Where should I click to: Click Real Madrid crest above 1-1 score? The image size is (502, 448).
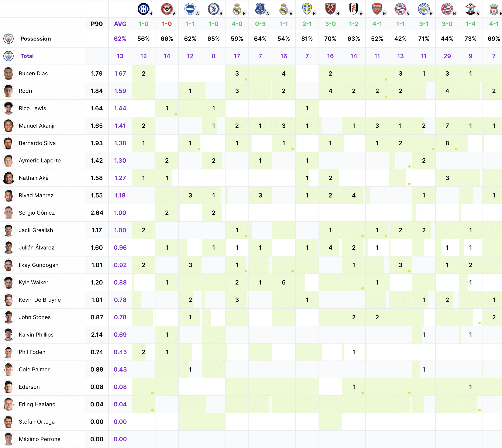tap(284, 9)
